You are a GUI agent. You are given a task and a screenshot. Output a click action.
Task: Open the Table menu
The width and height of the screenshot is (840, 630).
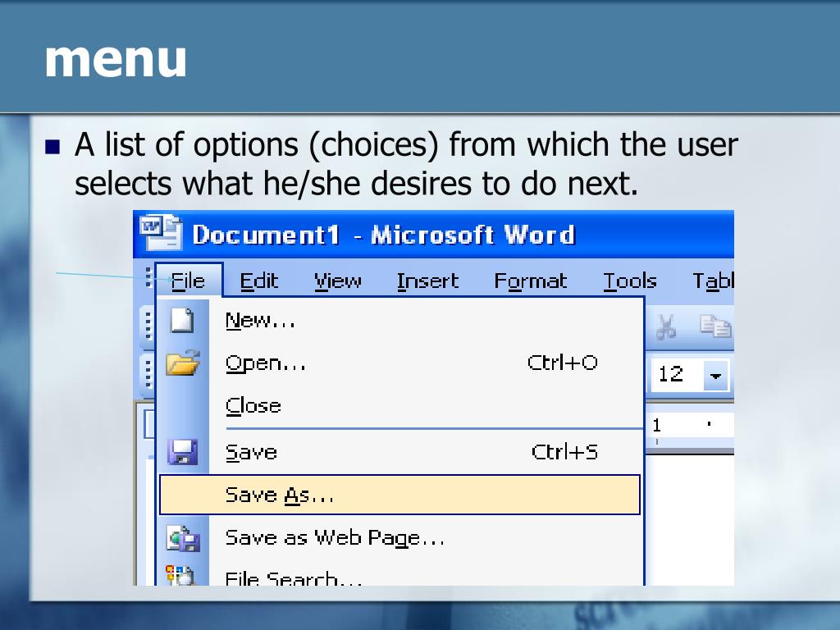(713, 281)
